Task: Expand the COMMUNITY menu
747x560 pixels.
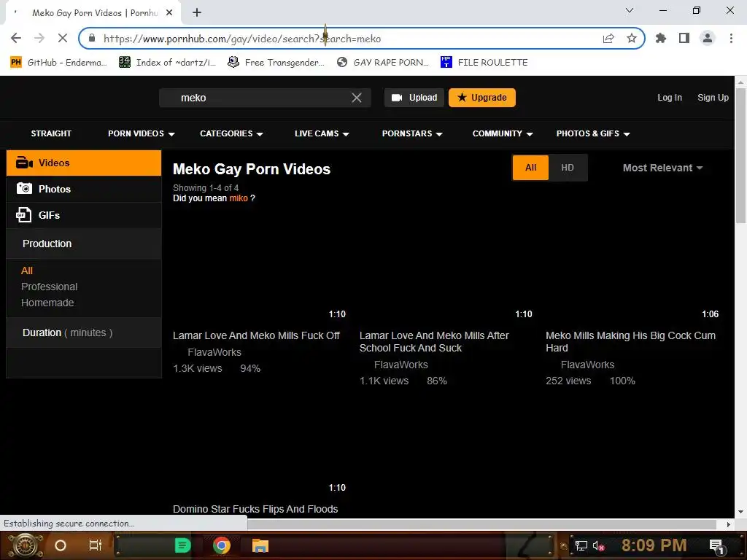Action: coord(502,134)
